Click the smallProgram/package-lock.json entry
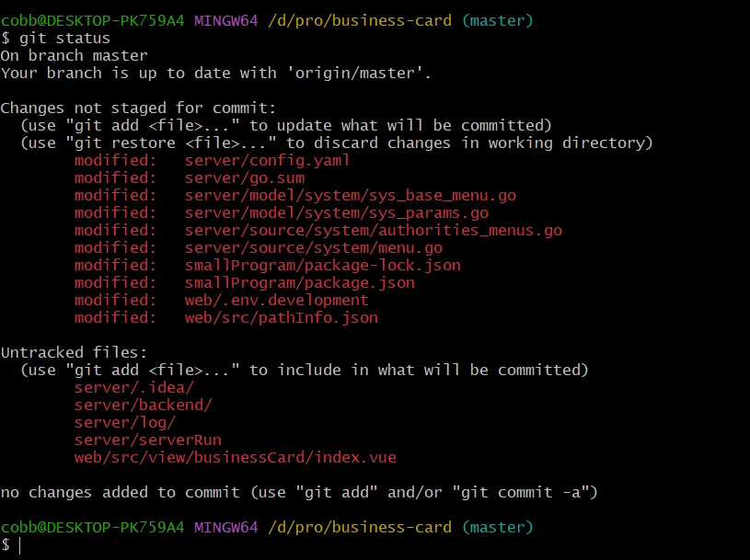The height and width of the screenshot is (560, 750). [x=322, y=265]
